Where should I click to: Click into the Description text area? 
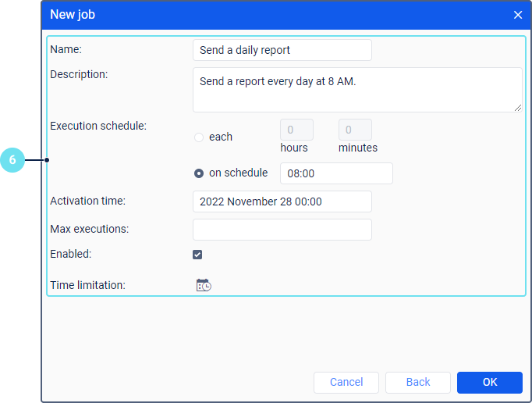pos(356,89)
